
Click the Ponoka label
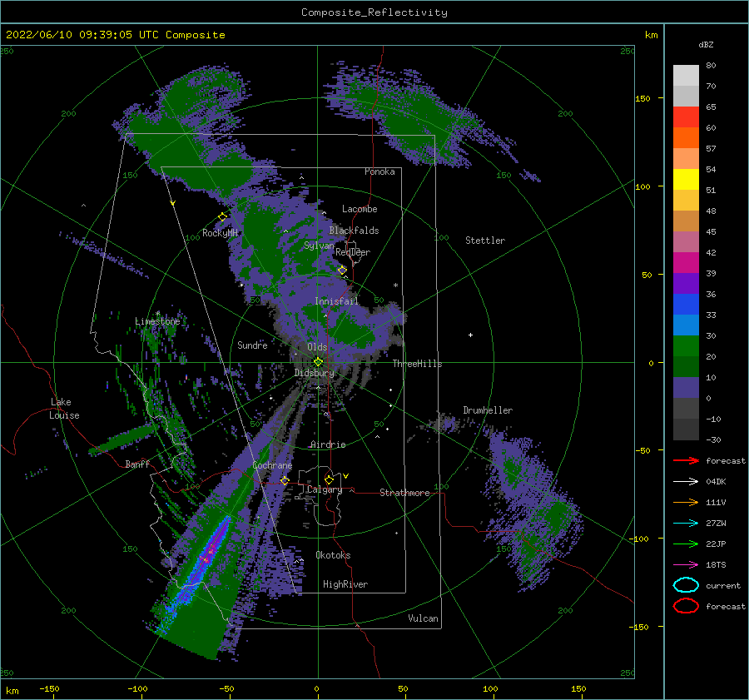point(379,171)
